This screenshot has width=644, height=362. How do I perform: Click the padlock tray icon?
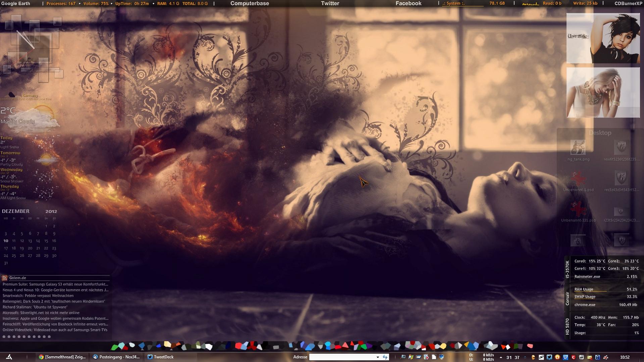tap(597, 357)
